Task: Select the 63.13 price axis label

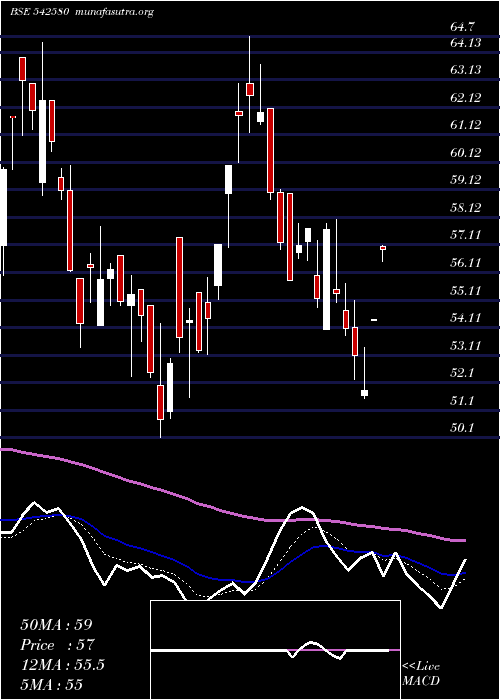Action: [x=466, y=70]
